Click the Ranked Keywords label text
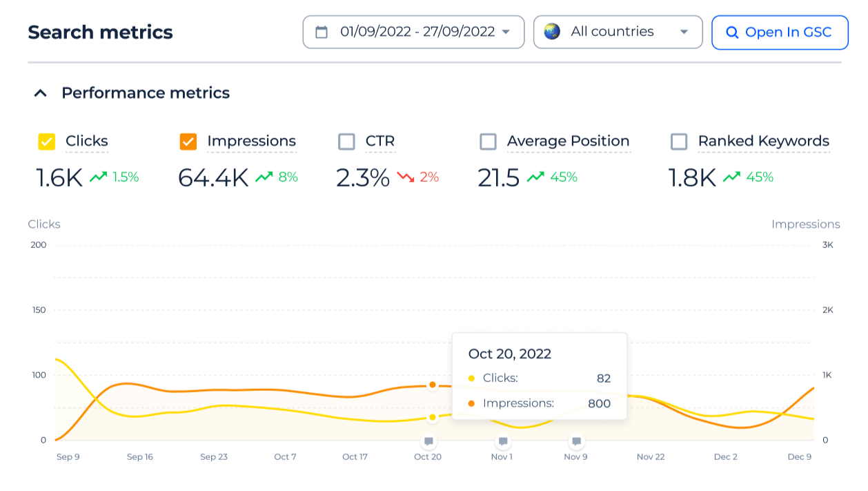This screenshot has width=868, height=491. point(764,141)
